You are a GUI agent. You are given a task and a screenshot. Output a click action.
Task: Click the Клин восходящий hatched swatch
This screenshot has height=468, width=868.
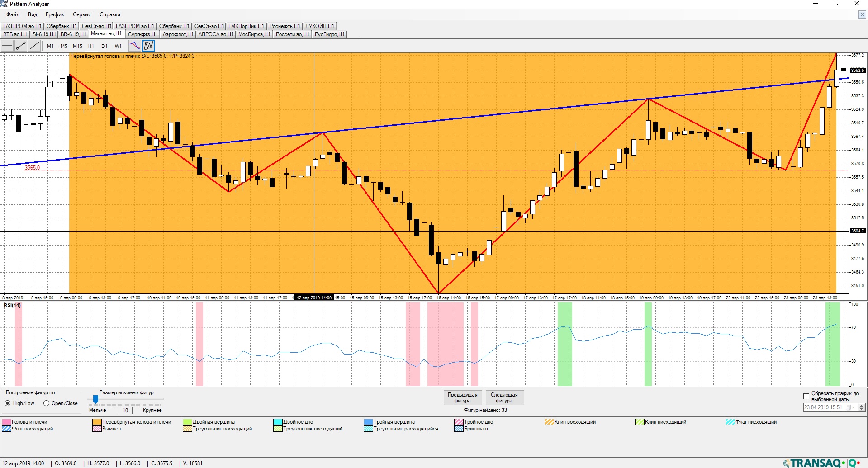(x=549, y=422)
